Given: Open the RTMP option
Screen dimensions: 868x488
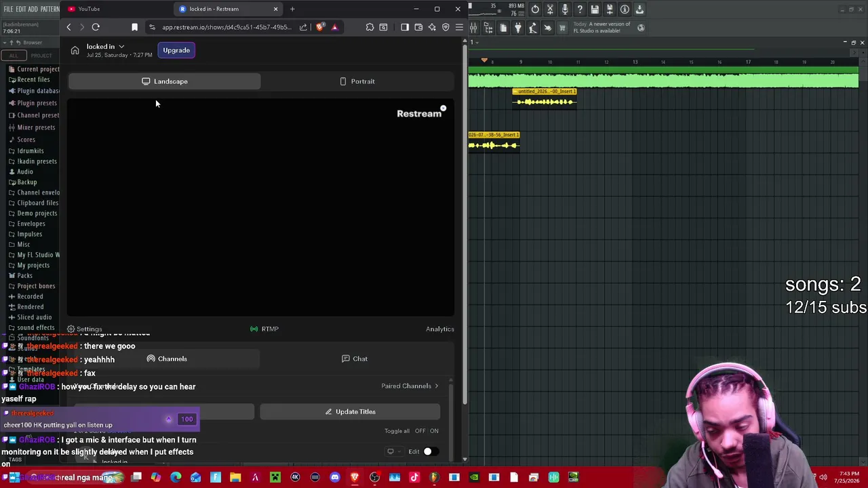Looking at the screenshot, I should (x=264, y=329).
